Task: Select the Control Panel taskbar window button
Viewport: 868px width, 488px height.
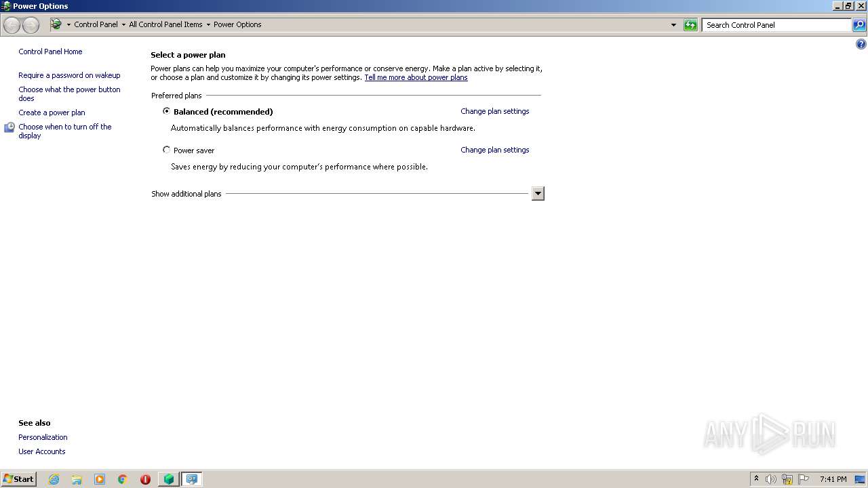Action: (192, 479)
